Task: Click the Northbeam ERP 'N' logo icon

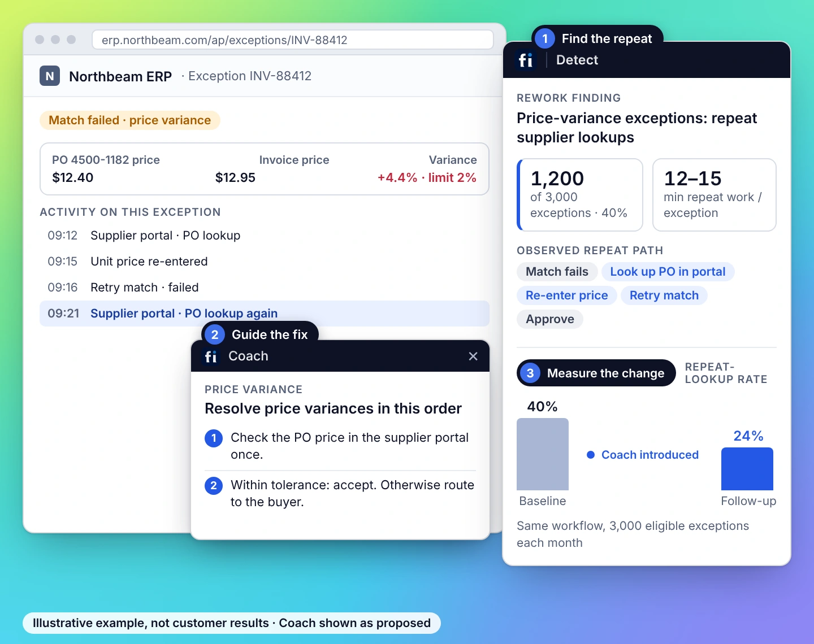Action: (x=50, y=76)
